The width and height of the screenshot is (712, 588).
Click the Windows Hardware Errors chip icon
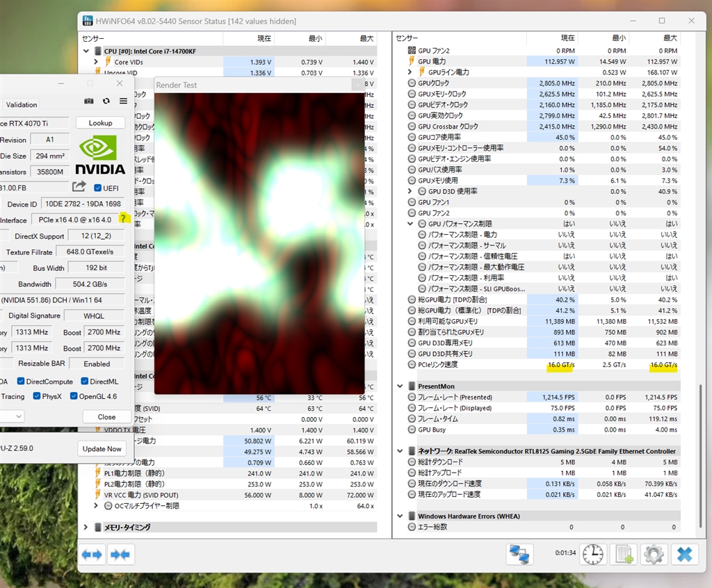[412, 516]
